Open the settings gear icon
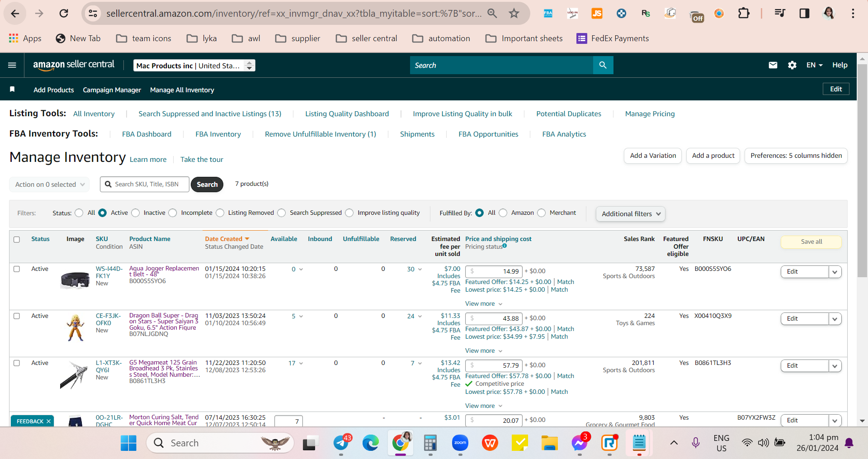This screenshot has width=868, height=459. [x=792, y=65]
